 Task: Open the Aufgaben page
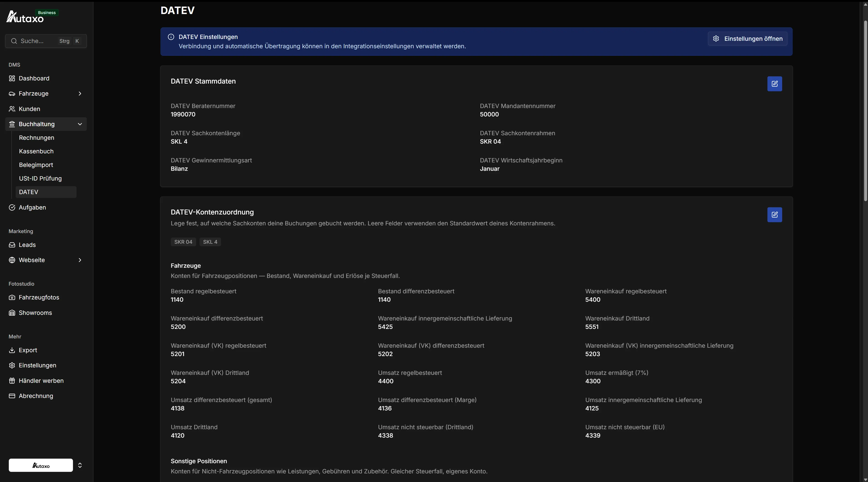pos(46,207)
